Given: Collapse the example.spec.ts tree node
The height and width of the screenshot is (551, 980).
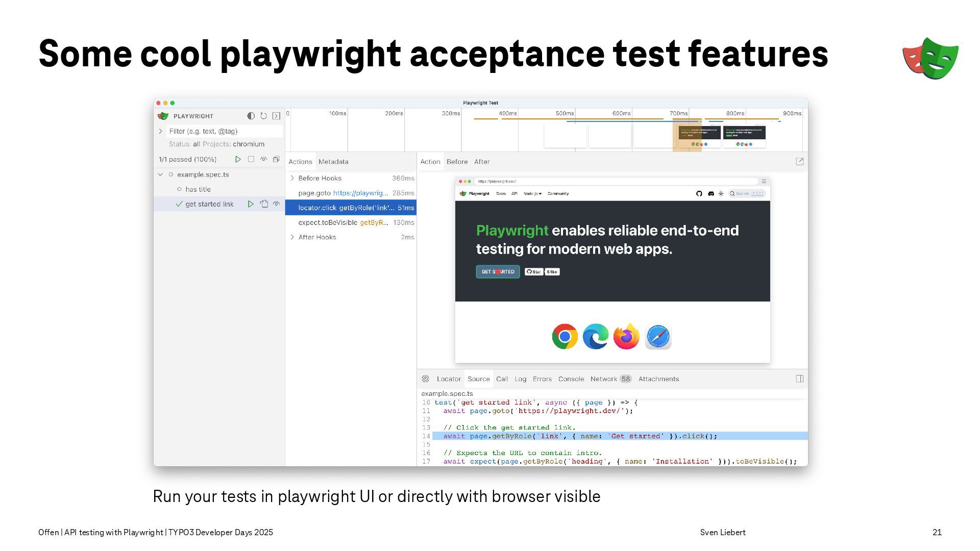Looking at the screenshot, I should (160, 174).
